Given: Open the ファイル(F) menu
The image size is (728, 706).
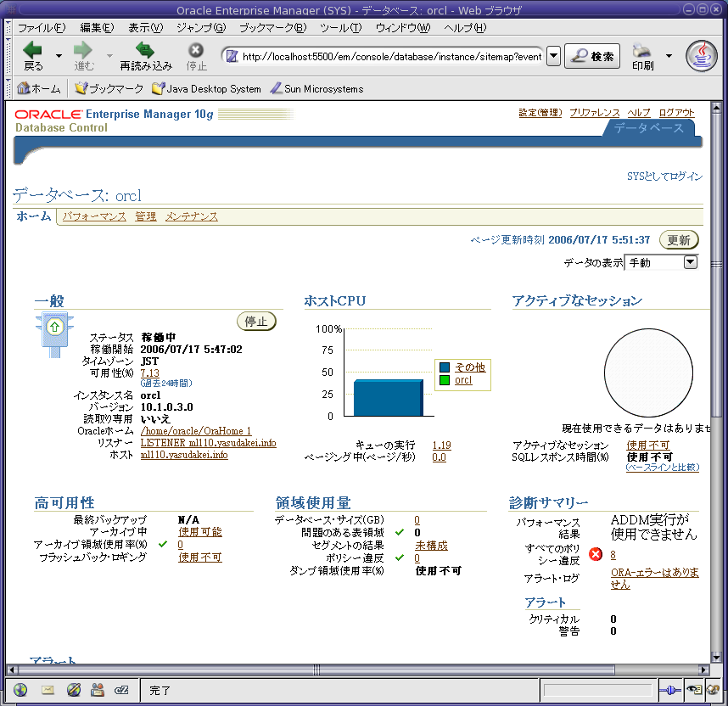Looking at the screenshot, I should [42, 28].
